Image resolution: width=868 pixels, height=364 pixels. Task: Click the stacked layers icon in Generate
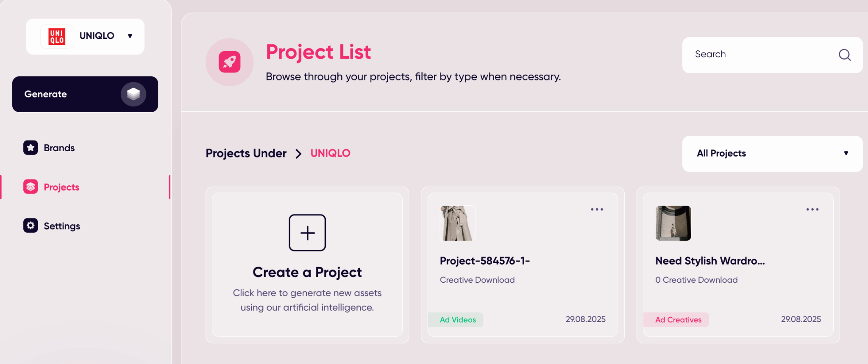pyautogui.click(x=134, y=94)
